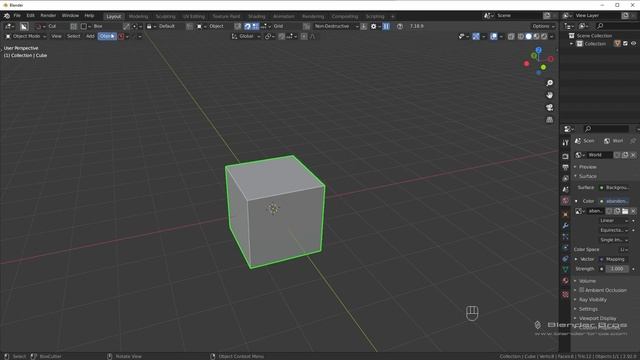Open the Render menu
This screenshot has height=360, width=640.
(48, 16)
